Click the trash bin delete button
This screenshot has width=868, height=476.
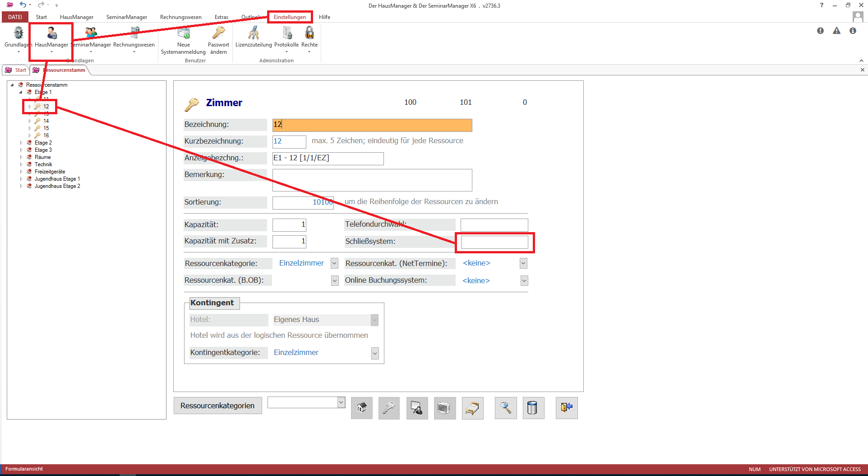click(533, 408)
